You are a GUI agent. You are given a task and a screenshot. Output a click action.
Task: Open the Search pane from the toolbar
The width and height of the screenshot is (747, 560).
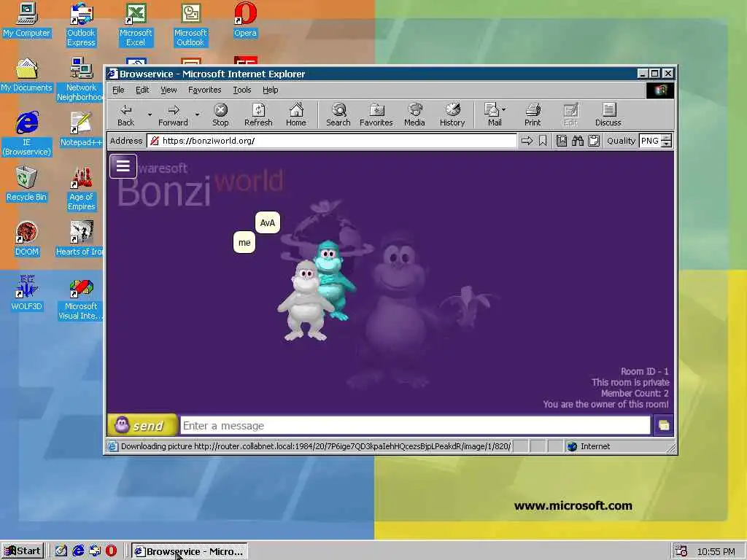338,114
